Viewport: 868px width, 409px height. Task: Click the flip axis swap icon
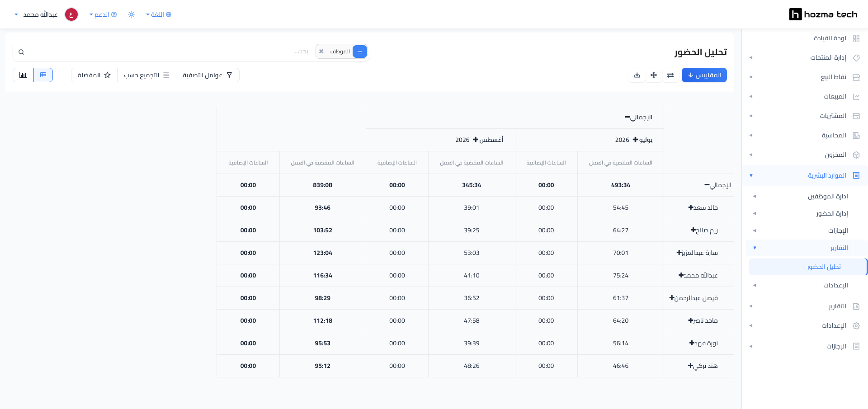pyautogui.click(x=670, y=75)
